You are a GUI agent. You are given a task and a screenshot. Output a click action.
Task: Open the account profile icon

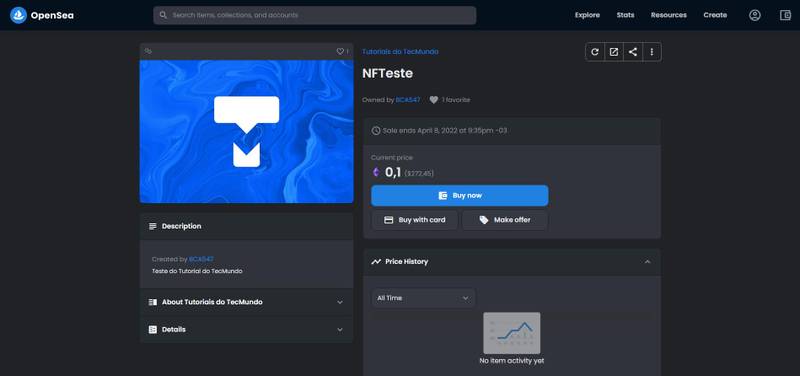click(755, 15)
